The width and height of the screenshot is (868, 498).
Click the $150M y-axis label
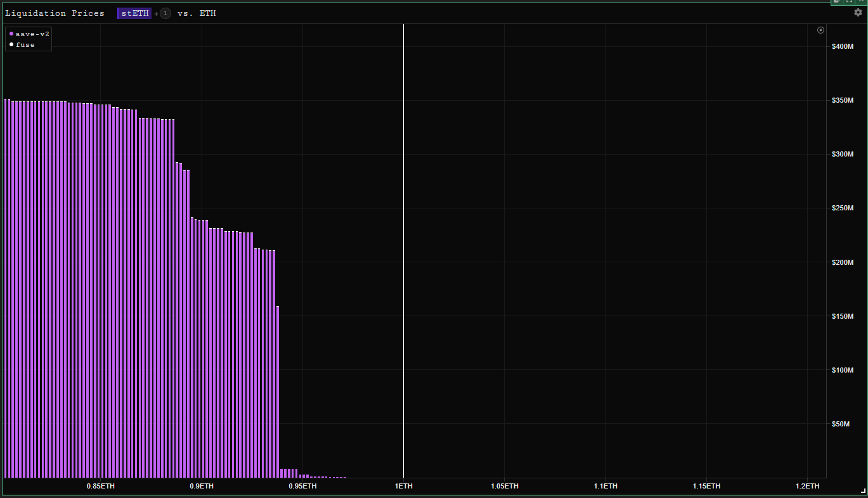(x=843, y=316)
